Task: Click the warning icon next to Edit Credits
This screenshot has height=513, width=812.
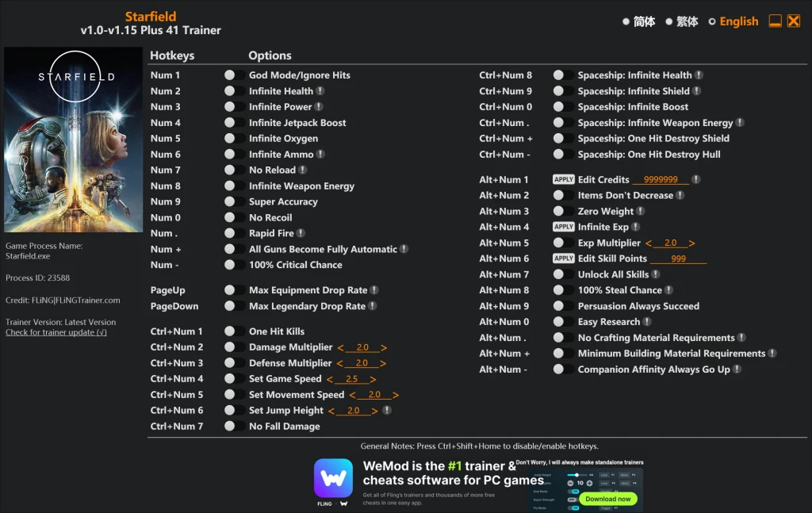Action: (695, 179)
